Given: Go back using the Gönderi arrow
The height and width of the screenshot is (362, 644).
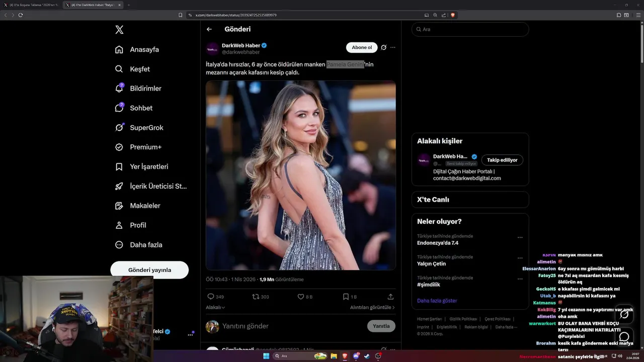Looking at the screenshot, I should click(209, 29).
